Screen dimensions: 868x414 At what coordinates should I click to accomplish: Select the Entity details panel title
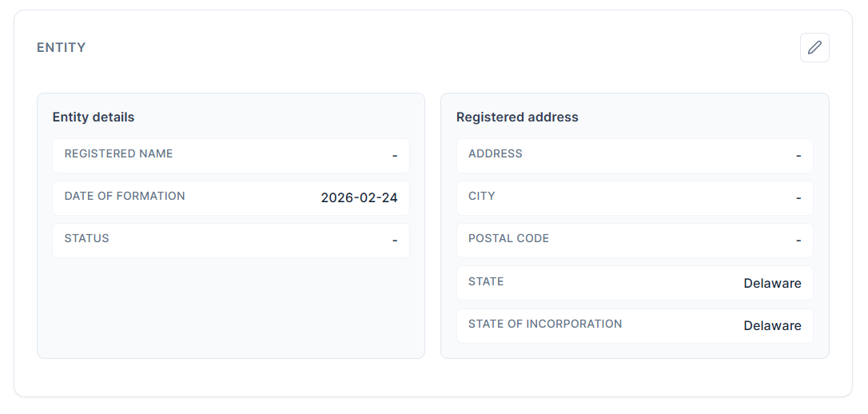pyautogui.click(x=94, y=117)
